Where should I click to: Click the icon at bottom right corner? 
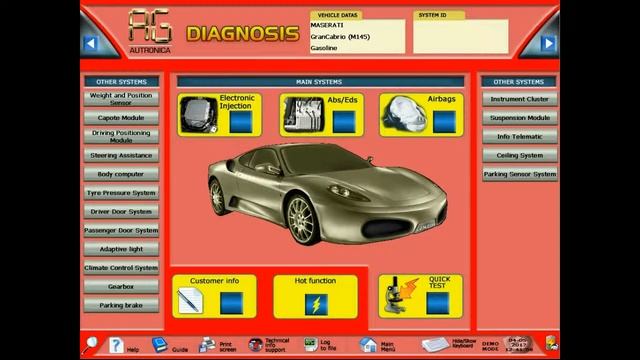point(551,344)
